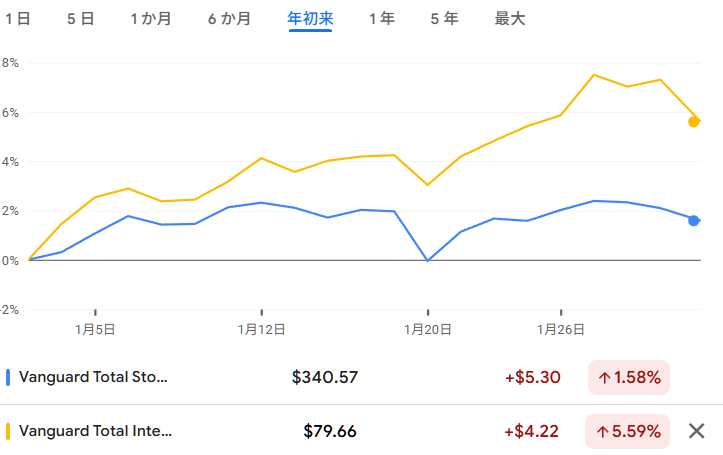Click the +1.58% change badge
Image resolution: width=723 pixels, height=455 pixels.
click(x=629, y=377)
